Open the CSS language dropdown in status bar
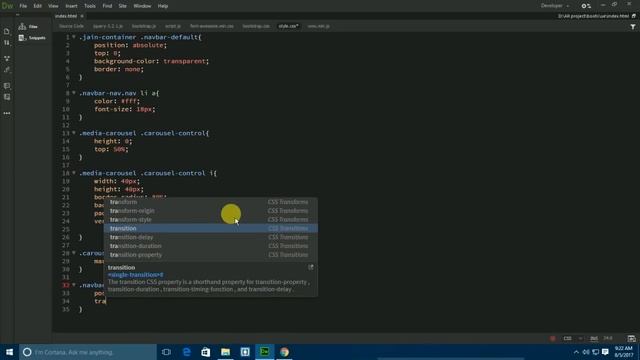 572,338
